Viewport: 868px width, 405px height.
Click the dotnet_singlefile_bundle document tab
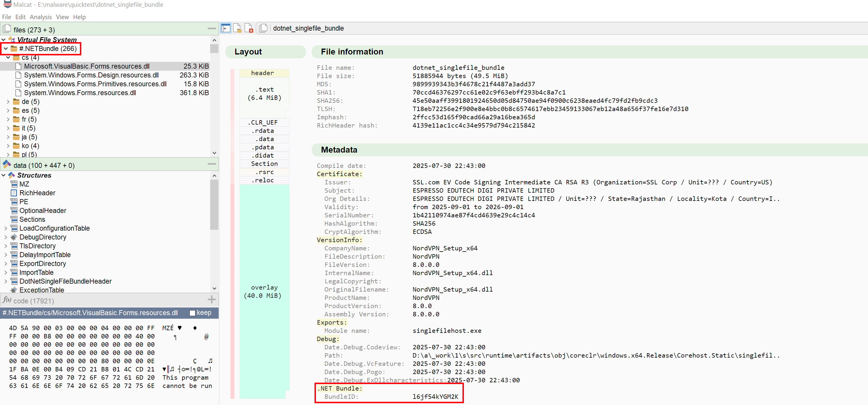(308, 28)
